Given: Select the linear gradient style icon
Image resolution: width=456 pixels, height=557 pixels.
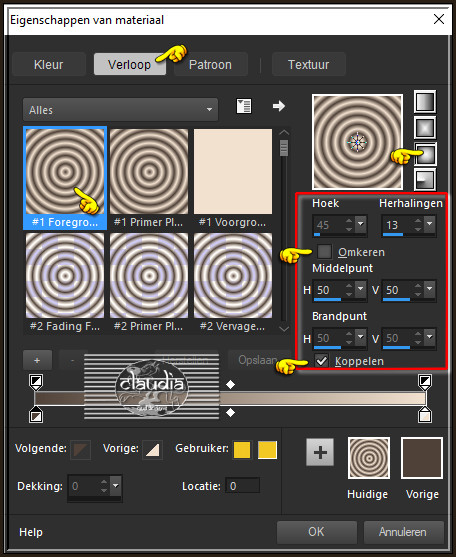Looking at the screenshot, I should point(425,102).
